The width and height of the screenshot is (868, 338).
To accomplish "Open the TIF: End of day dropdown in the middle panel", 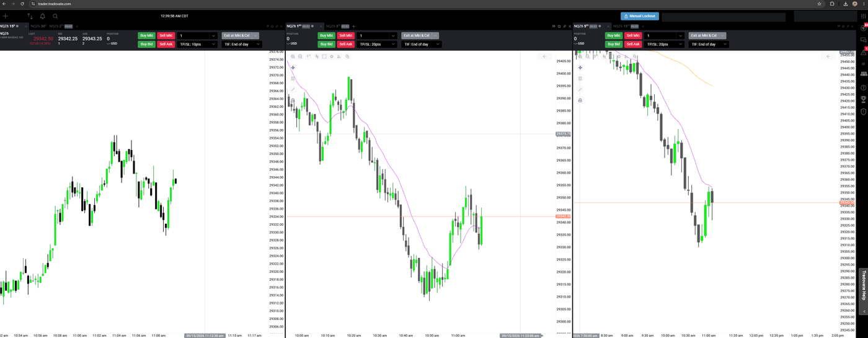I will coord(422,44).
